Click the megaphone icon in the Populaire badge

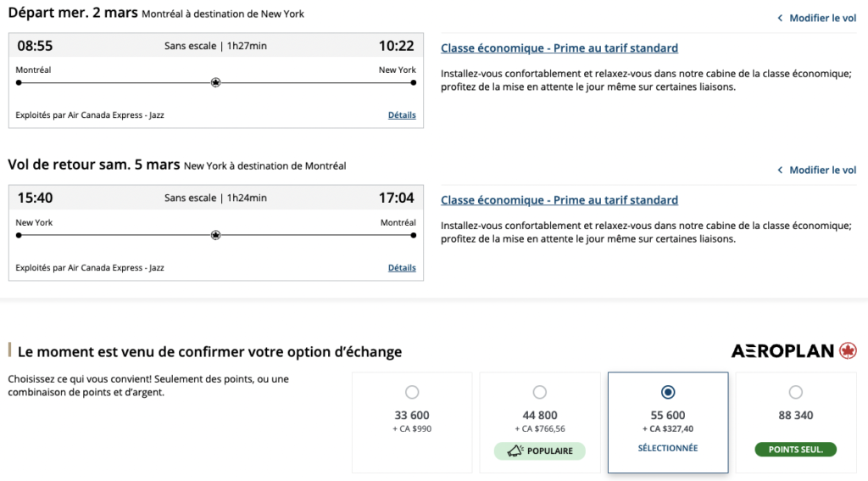coord(514,450)
